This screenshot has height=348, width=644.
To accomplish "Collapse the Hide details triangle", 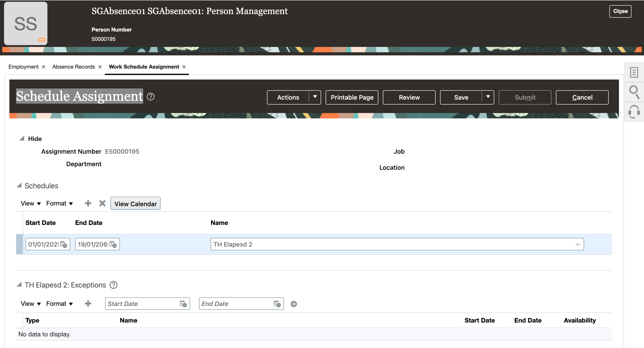I will [x=22, y=138].
